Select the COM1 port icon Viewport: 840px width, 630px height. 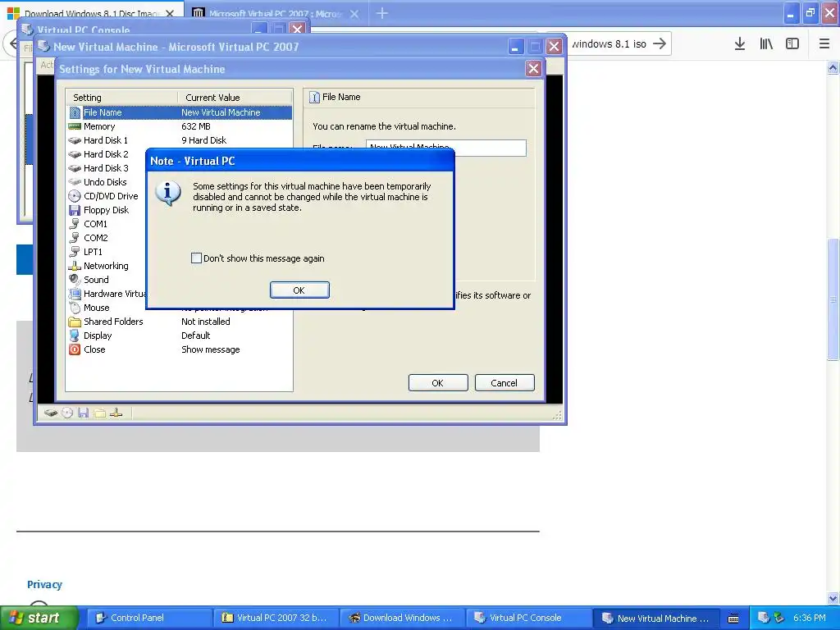(x=75, y=224)
